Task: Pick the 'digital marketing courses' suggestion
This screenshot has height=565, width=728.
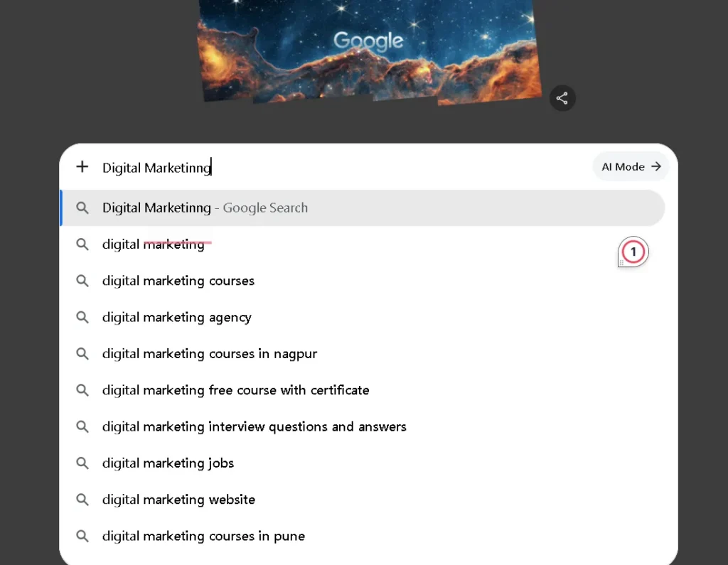Action: [362, 281]
